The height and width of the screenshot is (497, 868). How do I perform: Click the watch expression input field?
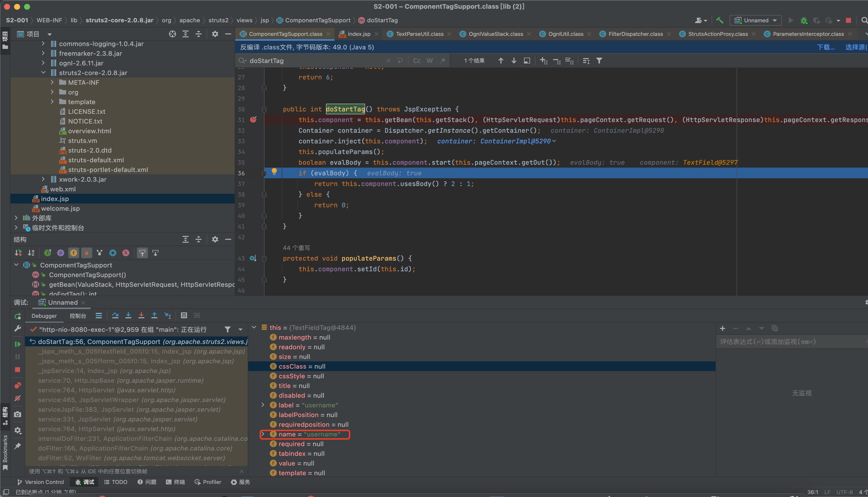[792, 342]
